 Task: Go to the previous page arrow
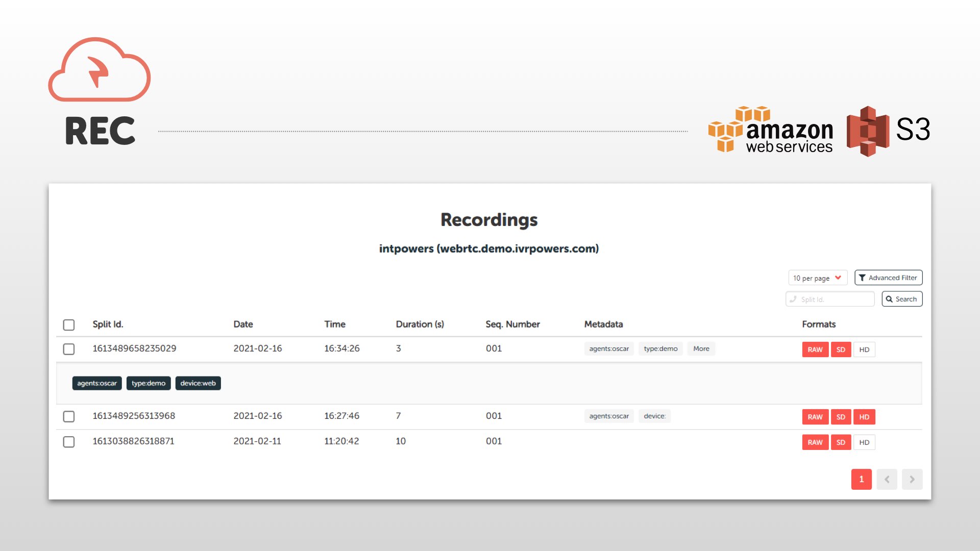[x=887, y=479]
